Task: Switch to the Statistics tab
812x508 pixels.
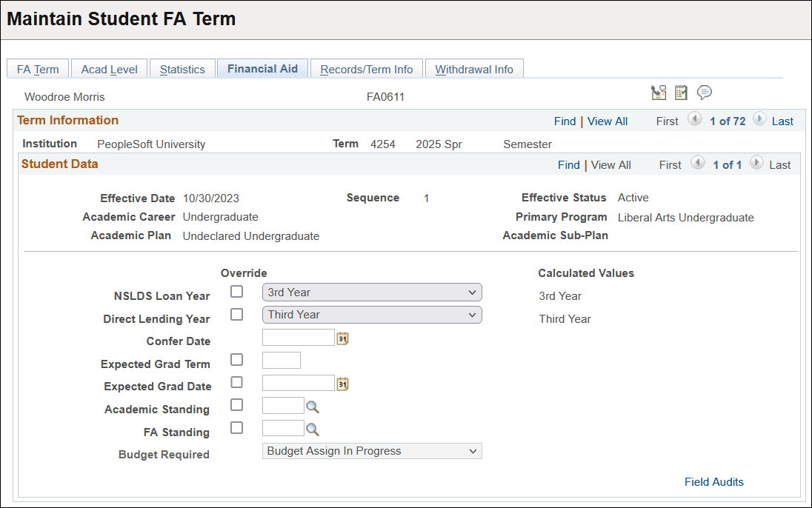Action: point(182,69)
